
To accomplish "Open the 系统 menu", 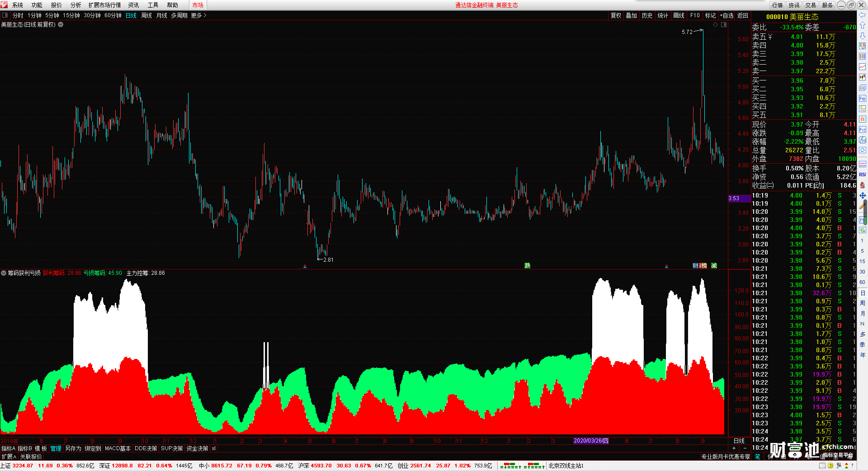I will (18, 5).
